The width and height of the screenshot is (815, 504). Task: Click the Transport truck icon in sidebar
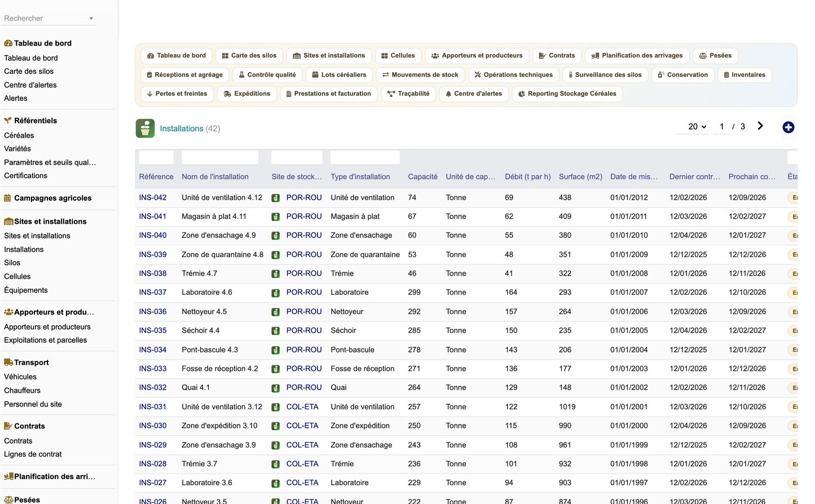pyautogui.click(x=8, y=362)
